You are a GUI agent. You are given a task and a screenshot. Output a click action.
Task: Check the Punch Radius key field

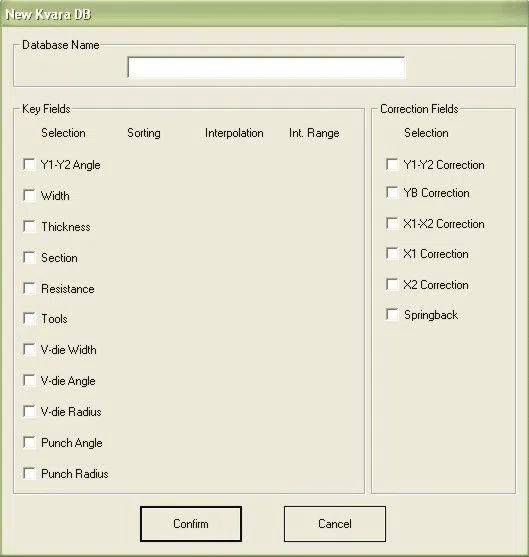tap(29, 474)
